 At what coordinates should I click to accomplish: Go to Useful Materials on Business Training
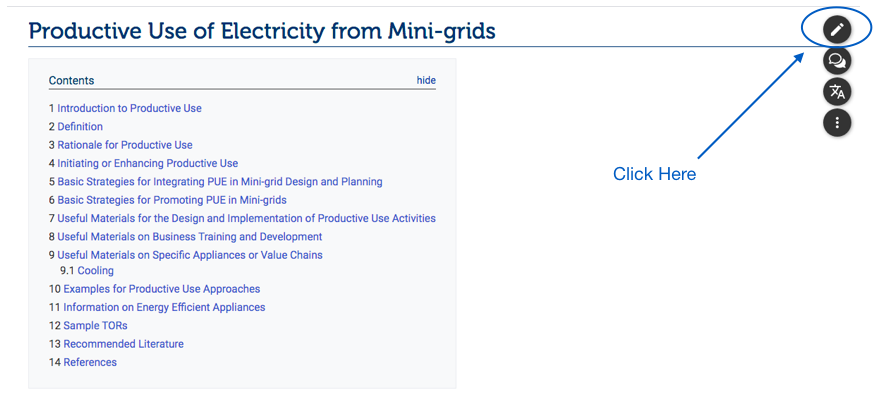click(190, 237)
